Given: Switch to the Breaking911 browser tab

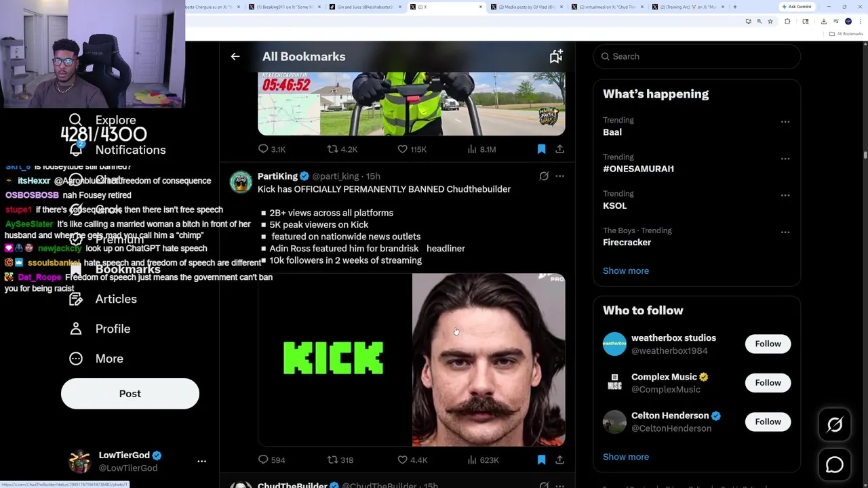Looking at the screenshot, I should click(x=285, y=7).
